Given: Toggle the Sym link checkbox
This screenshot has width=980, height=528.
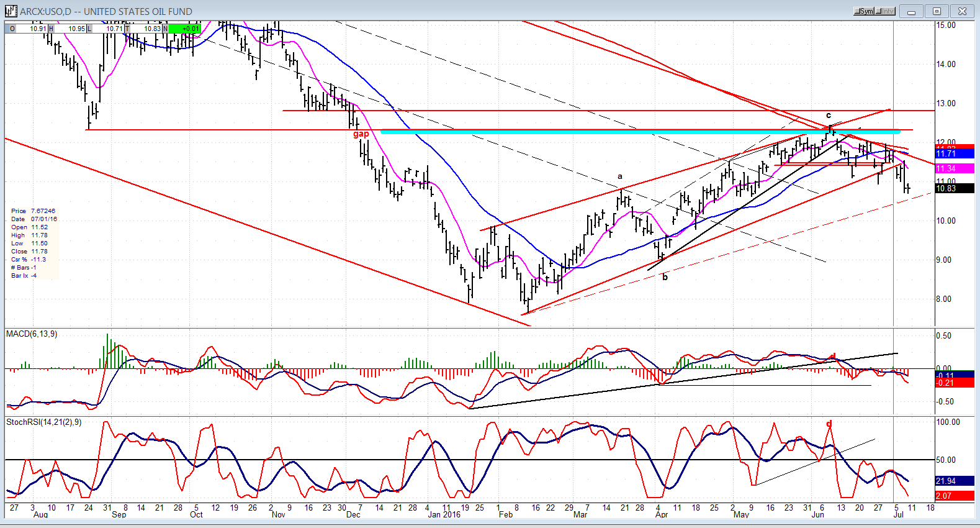Looking at the screenshot, I should coord(864,11).
